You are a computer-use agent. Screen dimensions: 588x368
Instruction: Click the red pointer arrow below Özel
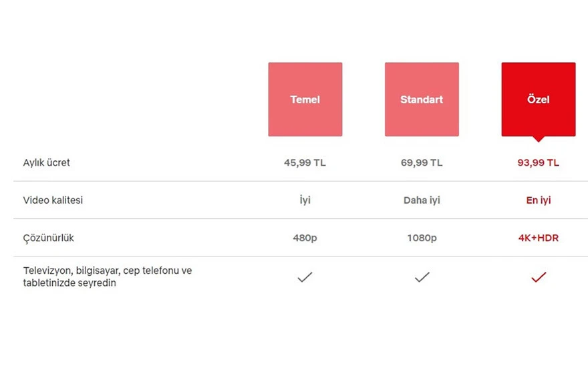pos(538,139)
